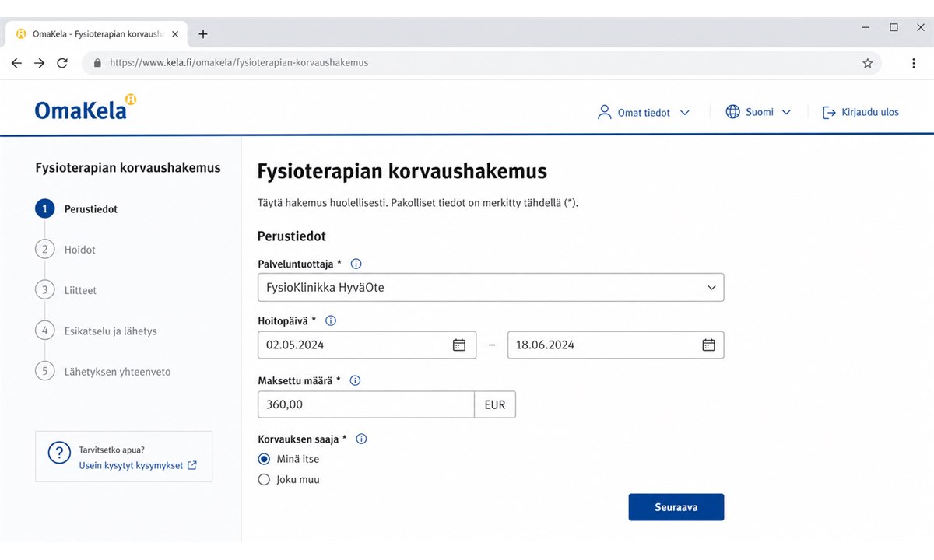Reload the page with refresh icon

62,63
